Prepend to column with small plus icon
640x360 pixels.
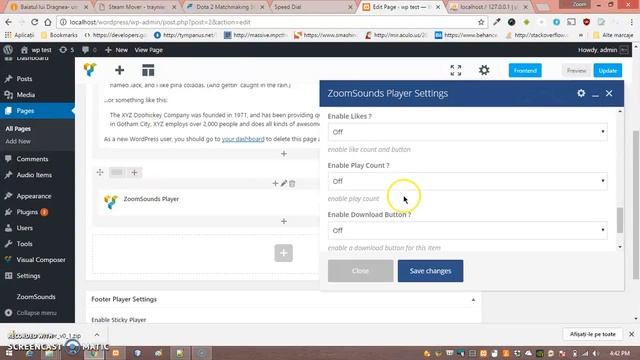click(x=275, y=184)
